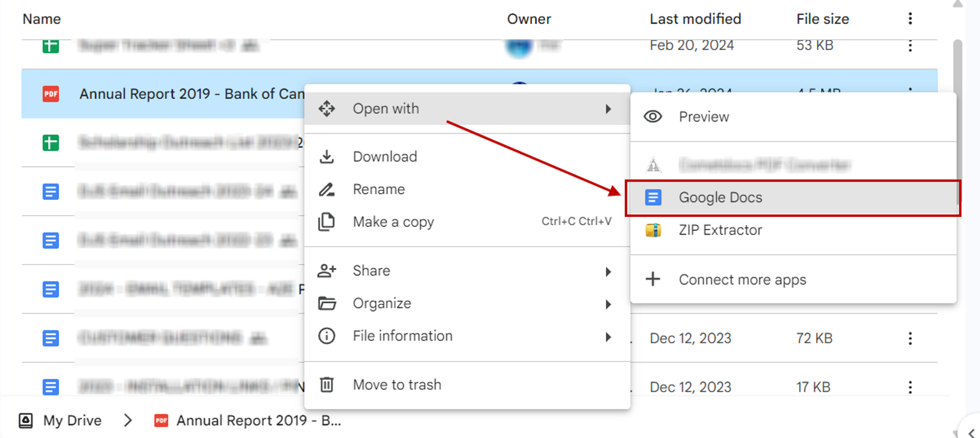This screenshot has width=980, height=438.
Task: Sort by the Last modified column header
Action: pos(695,19)
